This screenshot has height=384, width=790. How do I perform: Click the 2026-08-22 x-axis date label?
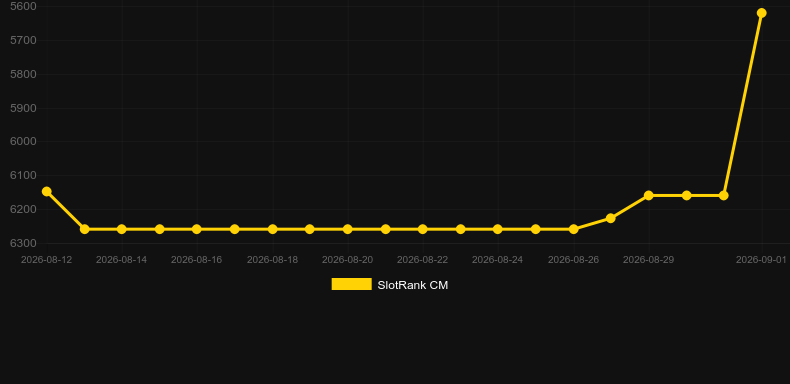(x=422, y=260)
